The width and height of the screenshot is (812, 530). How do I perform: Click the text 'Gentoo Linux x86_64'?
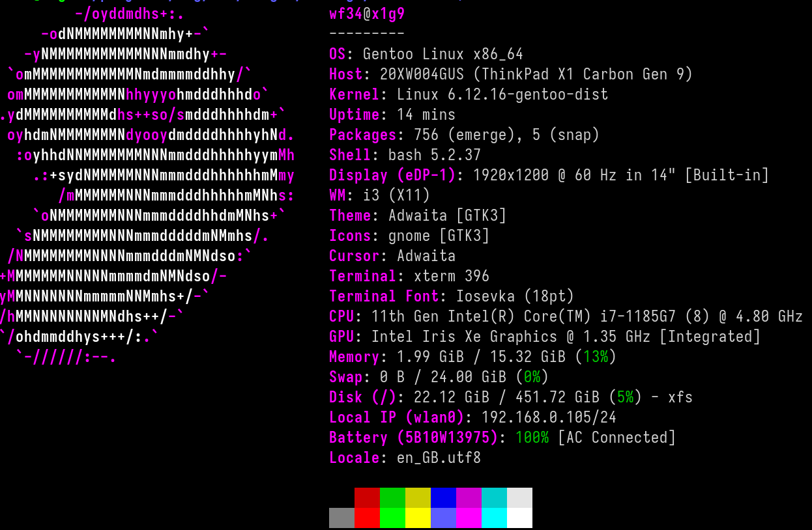point(443,54)
